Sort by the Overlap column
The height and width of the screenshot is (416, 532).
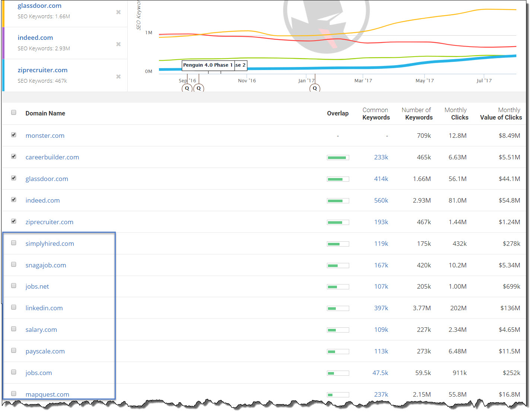point(338,113)
